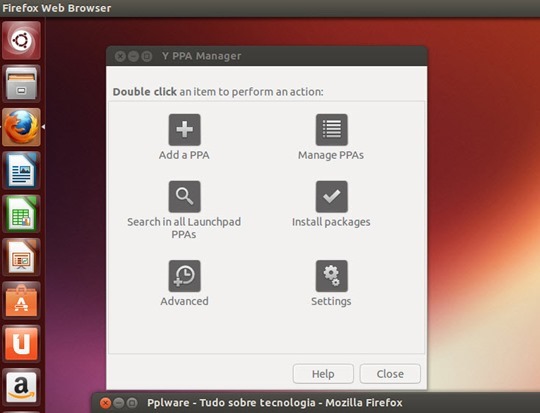Launch LibreOffice Calc from the launcher

21,214
